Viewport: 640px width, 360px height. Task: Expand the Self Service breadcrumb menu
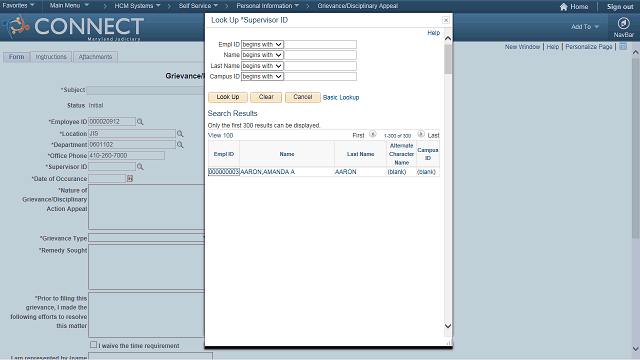coord(198,6)
